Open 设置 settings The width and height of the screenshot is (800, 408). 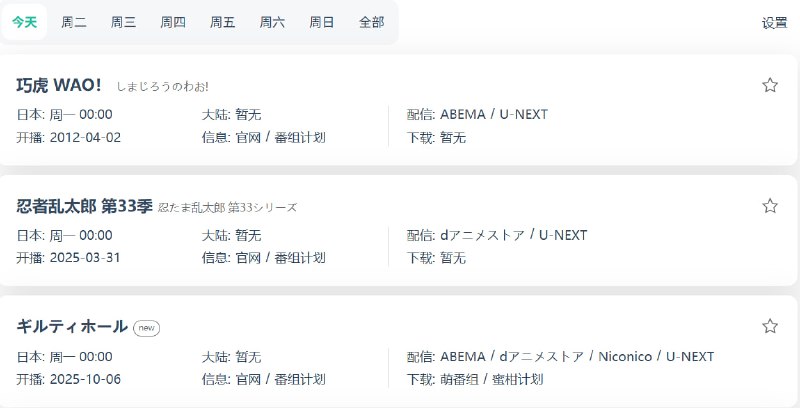point(774,23)
